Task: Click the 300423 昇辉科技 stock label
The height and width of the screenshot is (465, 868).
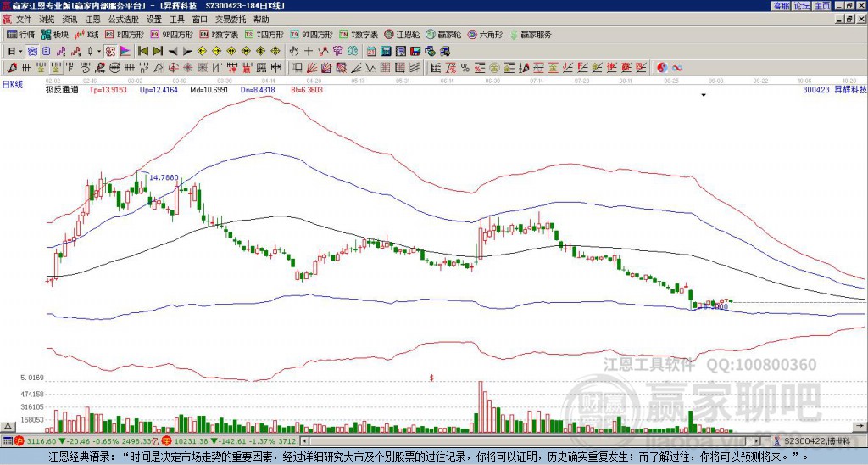Action: pyautogui.click(x=835, y=89)
